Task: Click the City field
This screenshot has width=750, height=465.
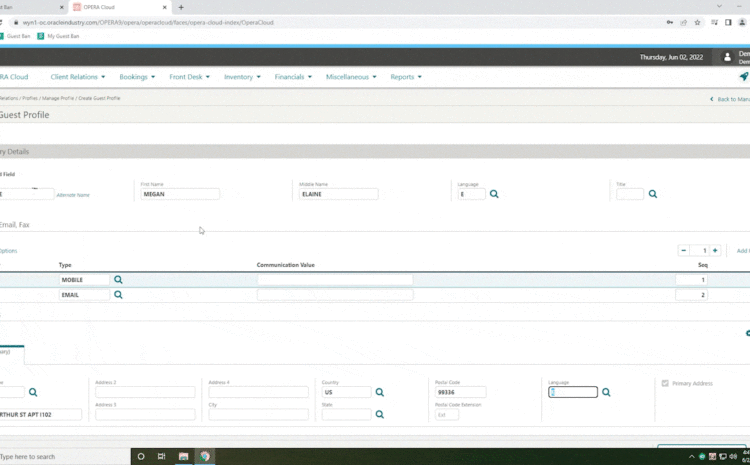Action: pos(258,414)
